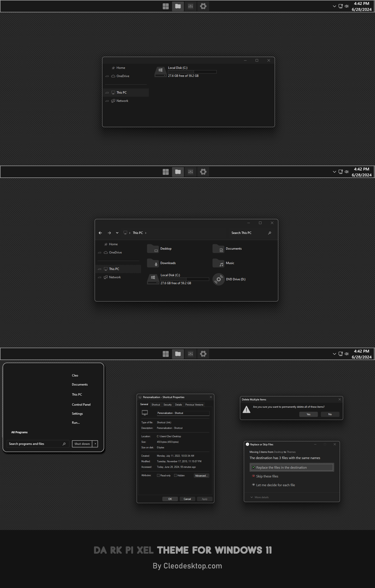This screenshot has width=375, height=588.
Task: Expand This PC in the explorer without address bar
Action: [107, 93]
